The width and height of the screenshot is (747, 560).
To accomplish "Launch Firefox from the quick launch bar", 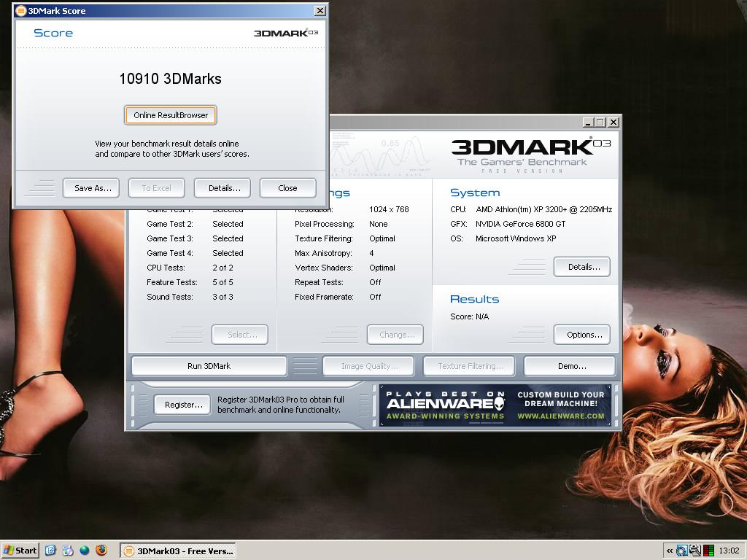I will pyautogui.click(x=101, y=551).
